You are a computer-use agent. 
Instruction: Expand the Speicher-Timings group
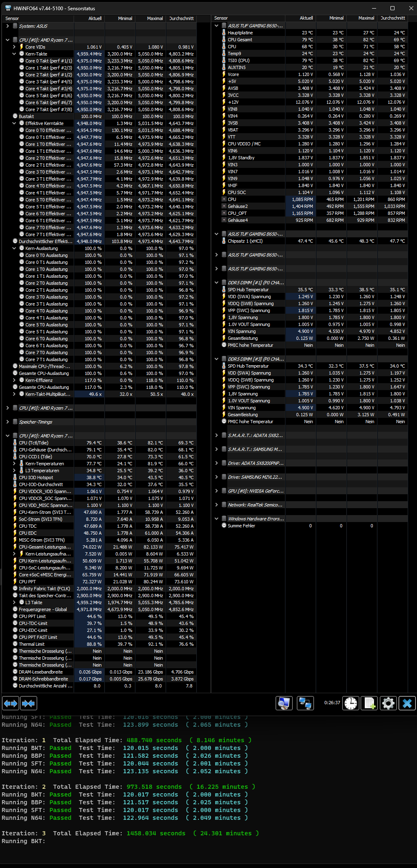tap(8, 422)
